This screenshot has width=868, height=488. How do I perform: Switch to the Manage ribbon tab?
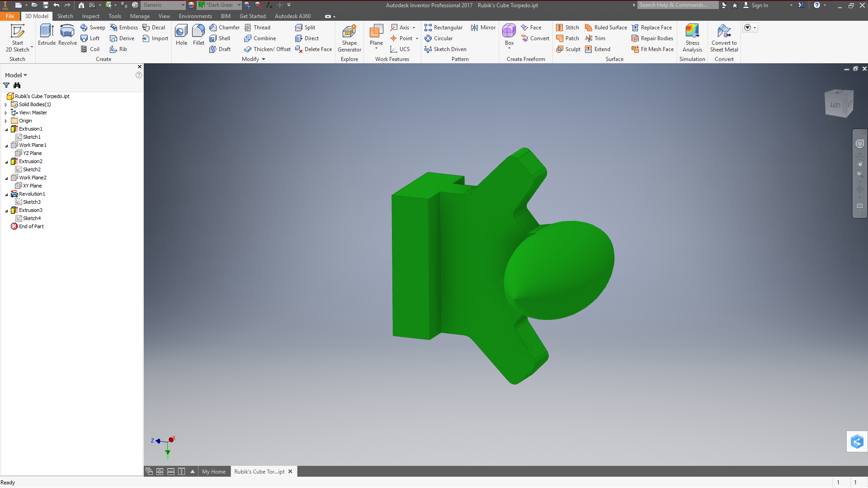point(140,16)
